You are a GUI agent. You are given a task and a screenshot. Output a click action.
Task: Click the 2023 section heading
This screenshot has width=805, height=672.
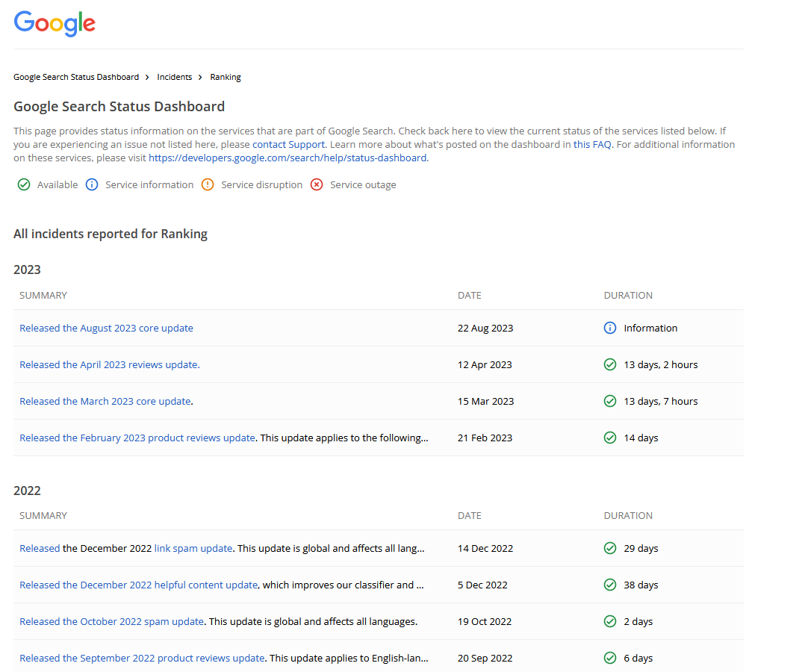(x=27, y=270)
